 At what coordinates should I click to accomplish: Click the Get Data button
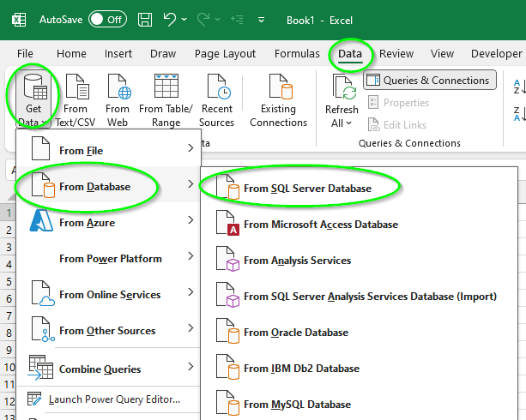[x=33, y=100]
